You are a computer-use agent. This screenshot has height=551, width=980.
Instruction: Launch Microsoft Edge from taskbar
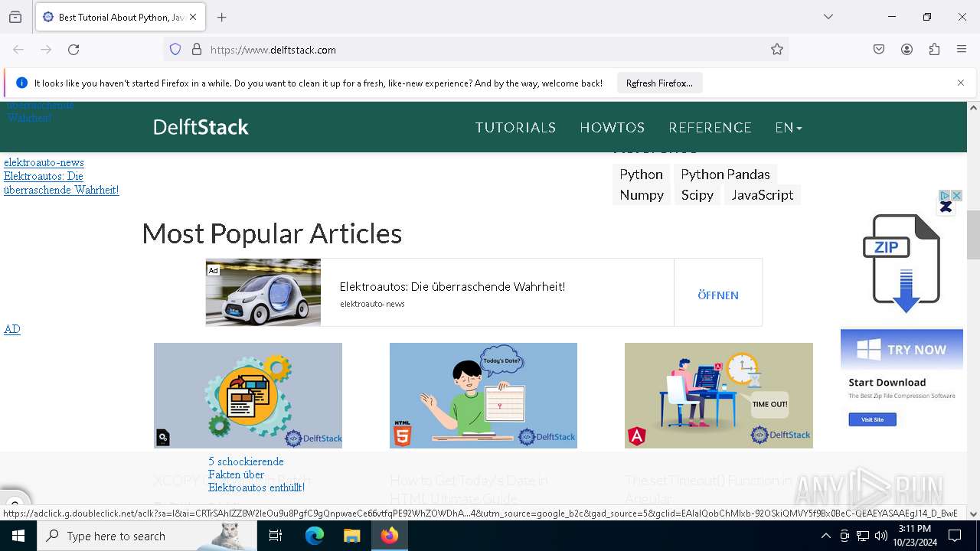pyautogui.click(x=315, y=536)
